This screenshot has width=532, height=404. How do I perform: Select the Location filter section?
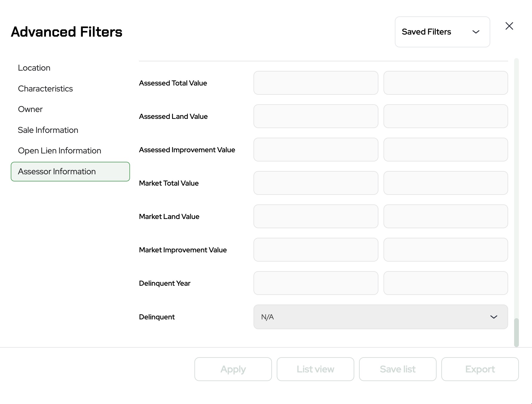[x=34, y=68]
